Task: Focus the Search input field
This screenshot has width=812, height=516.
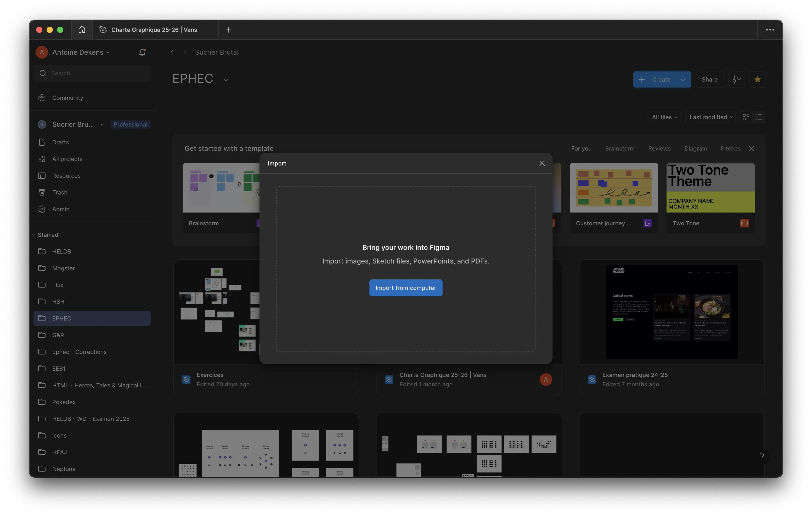Action: point(96,73)
